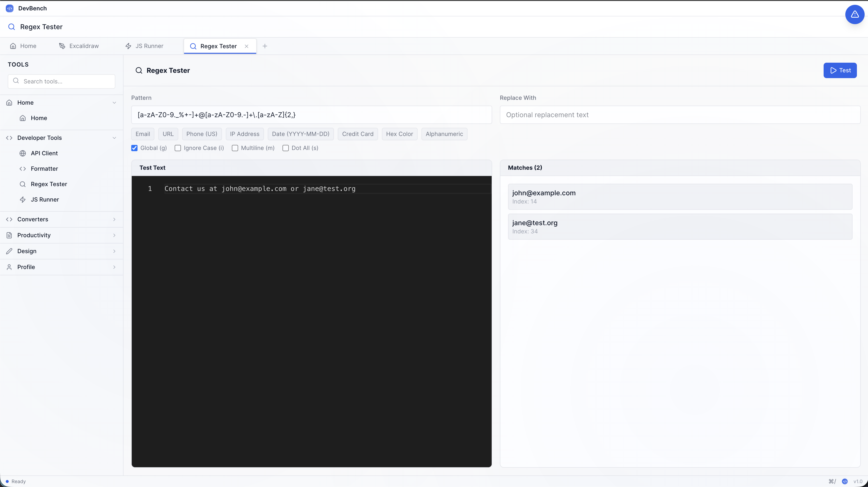Run the regex with the Test button
This screenshot has height=487, width=868.
coord(840,70)
